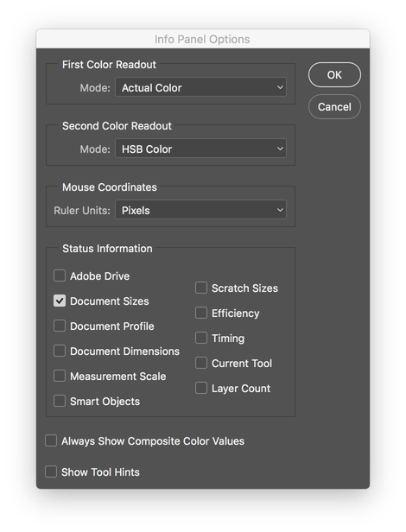
Task: Click the Actual Color chevron arrow
Action: [280, 87]
